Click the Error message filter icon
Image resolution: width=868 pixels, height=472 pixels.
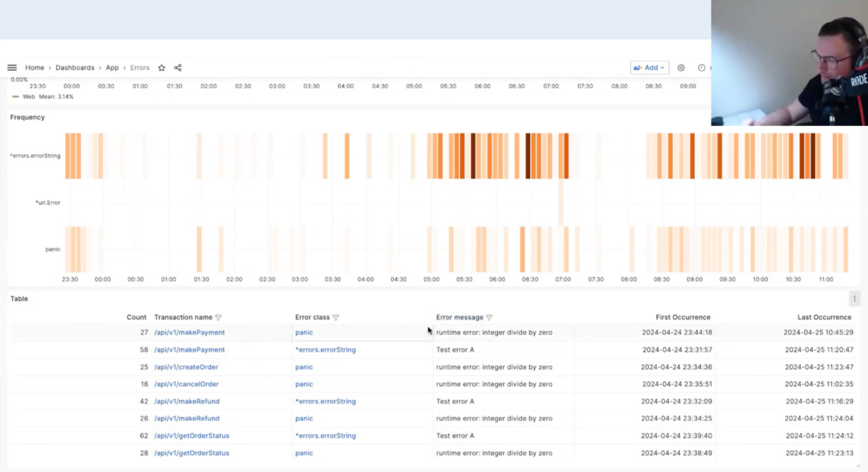(x=489, y=318)
